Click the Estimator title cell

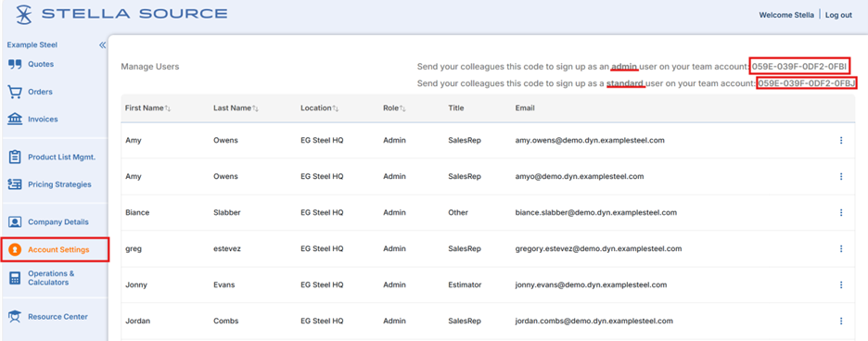pyautogui.click(x=465, y=284)
